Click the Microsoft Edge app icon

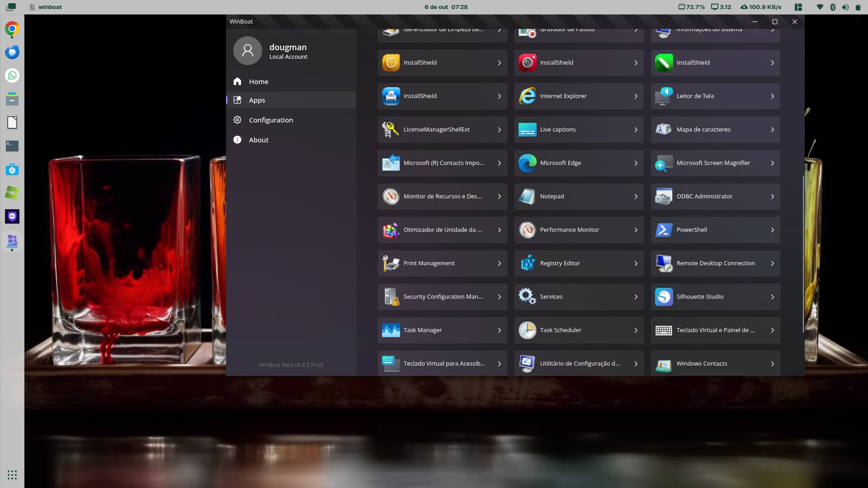(527, 163)
